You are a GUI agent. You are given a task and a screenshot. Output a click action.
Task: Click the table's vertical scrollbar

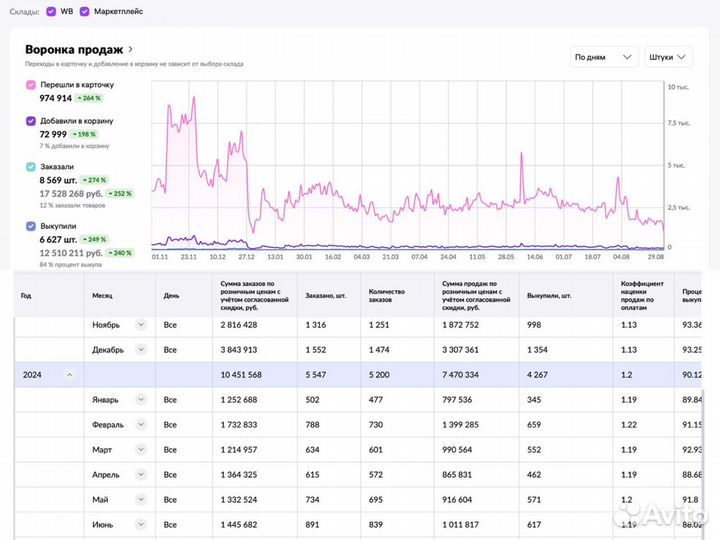point(702,450)
